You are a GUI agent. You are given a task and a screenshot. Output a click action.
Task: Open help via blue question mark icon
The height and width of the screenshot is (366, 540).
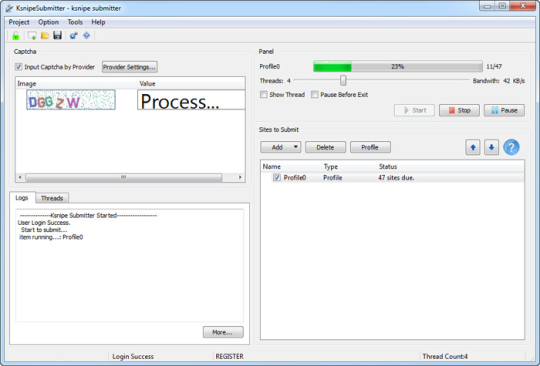(x=511, y=147)
